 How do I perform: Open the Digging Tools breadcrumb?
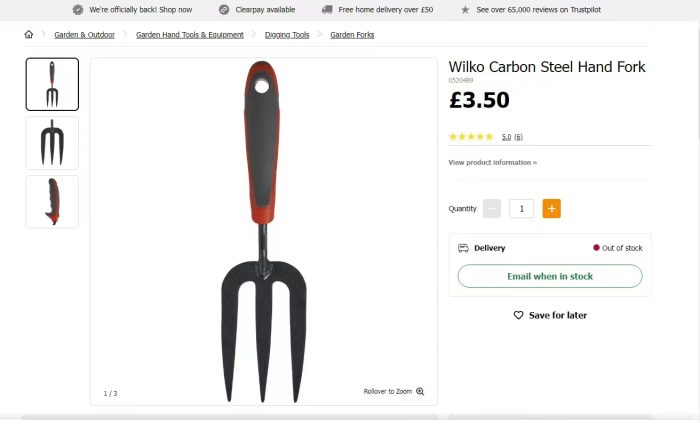287,35
